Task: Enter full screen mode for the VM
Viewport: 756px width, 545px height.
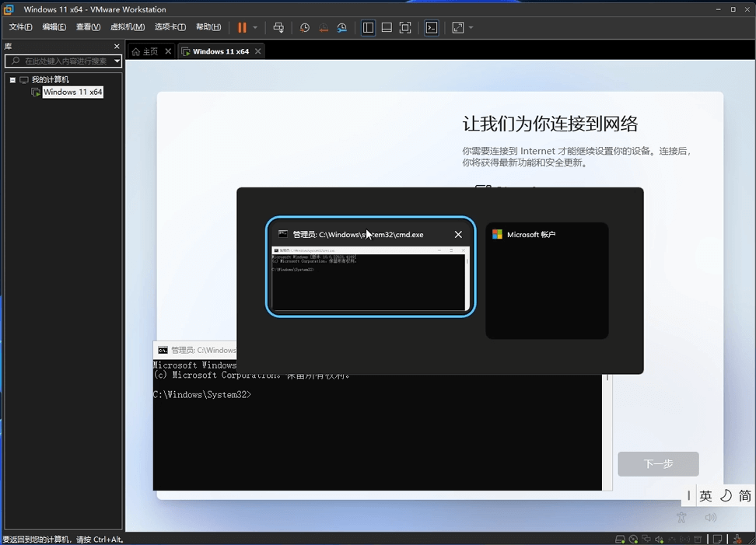Action: 405,28
